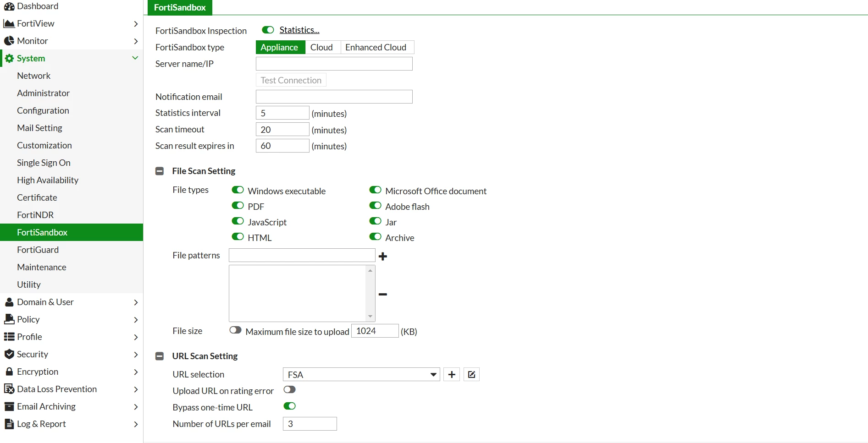
Task: Select the Cloud FortiSandbox type
Action: tap(323, 47)
